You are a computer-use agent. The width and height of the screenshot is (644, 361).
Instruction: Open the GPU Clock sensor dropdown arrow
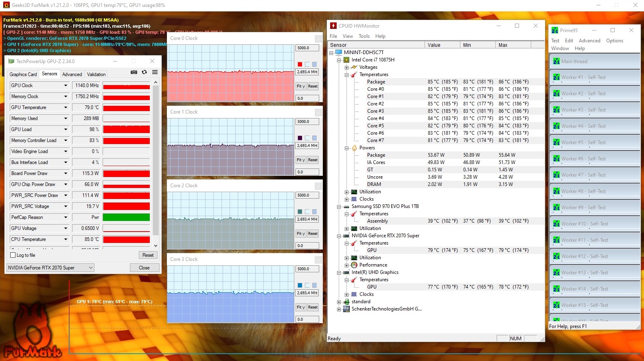pos(66,85)
